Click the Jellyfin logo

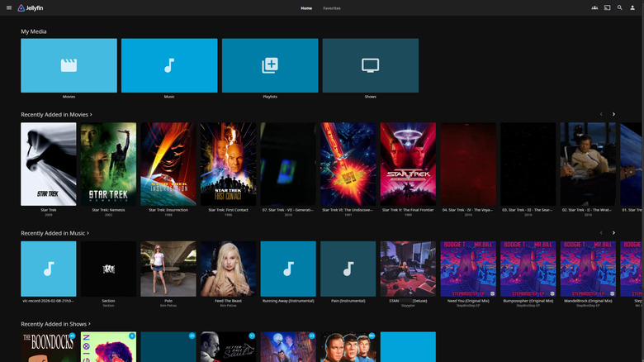(31, 7)
